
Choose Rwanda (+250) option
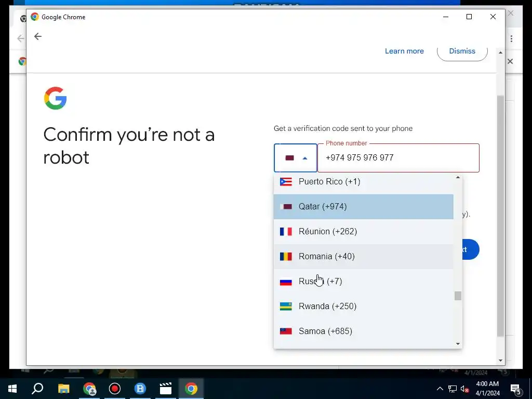click(x=363, y=307)
